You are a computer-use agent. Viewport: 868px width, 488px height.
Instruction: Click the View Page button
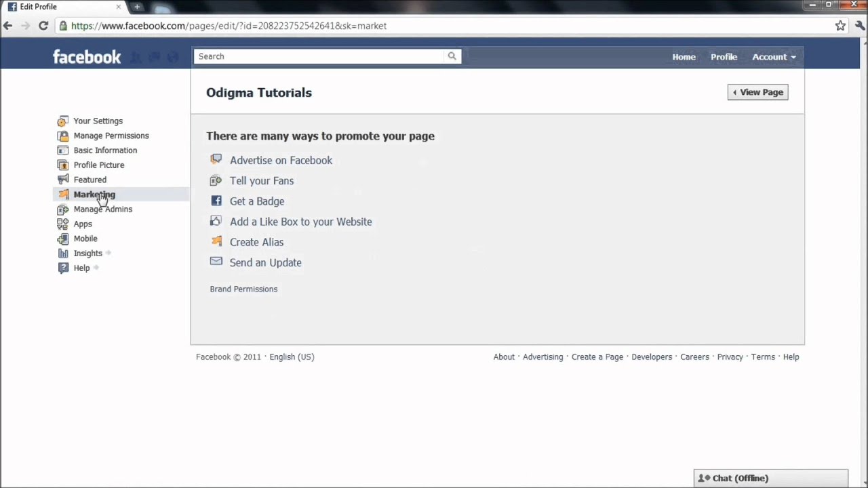coord(757,92)
